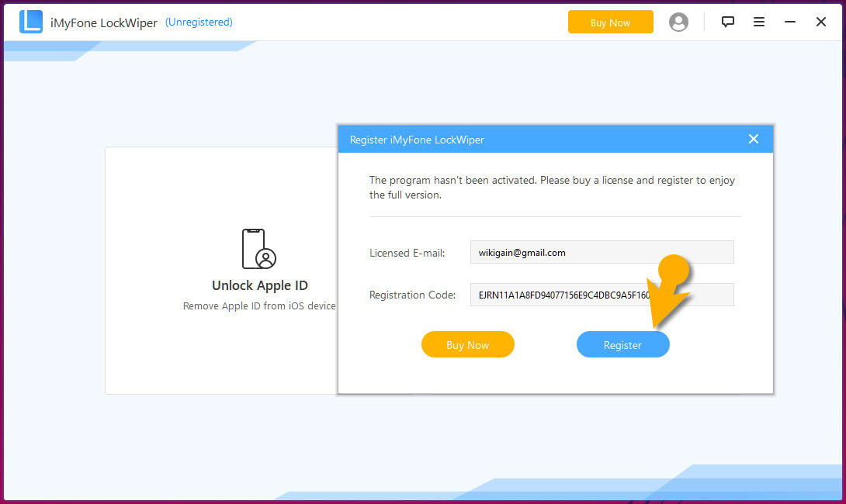
Task: Click the Register iMyFone LockWiper dialog title
Action: (417, 140)
